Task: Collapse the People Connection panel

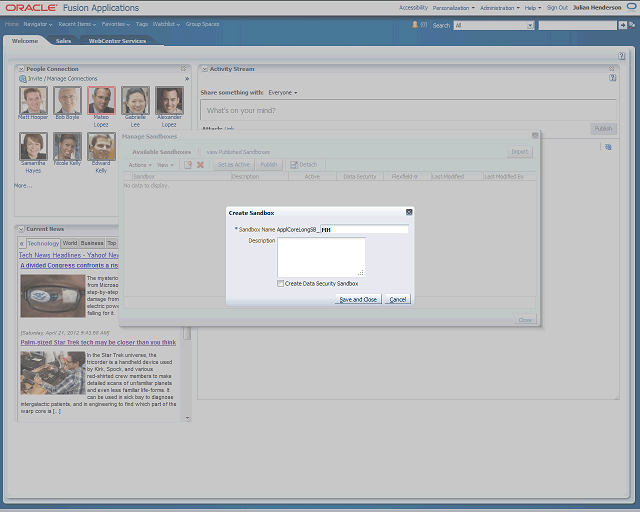Action: pos(21,69)
